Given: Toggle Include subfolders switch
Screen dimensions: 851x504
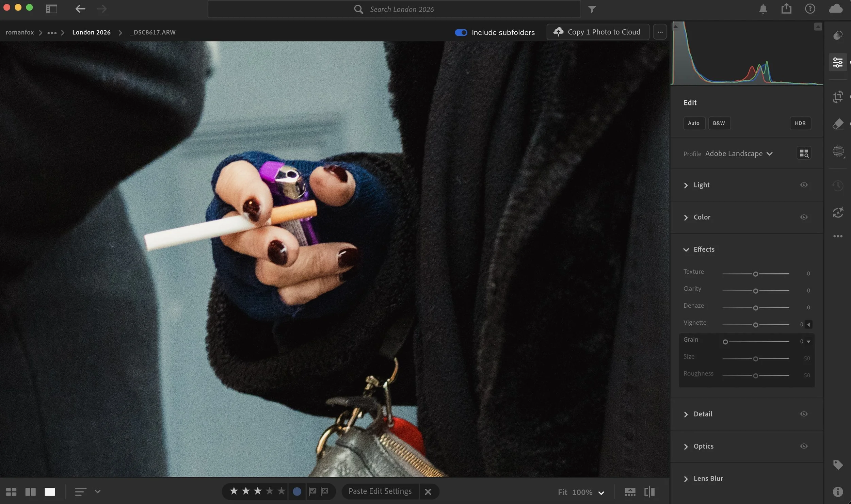Looking at the screenshot, I should click(x=461, y=32).
